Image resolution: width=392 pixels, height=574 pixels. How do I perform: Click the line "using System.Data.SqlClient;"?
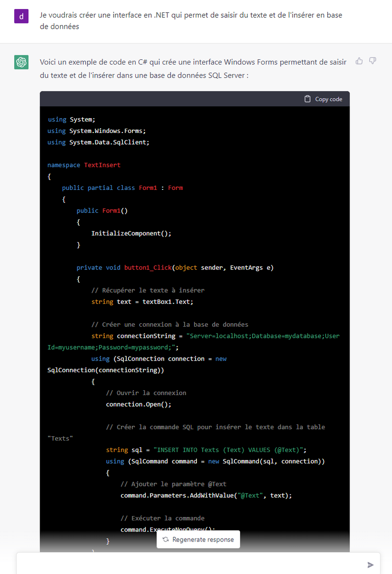(x=98, y=142)
